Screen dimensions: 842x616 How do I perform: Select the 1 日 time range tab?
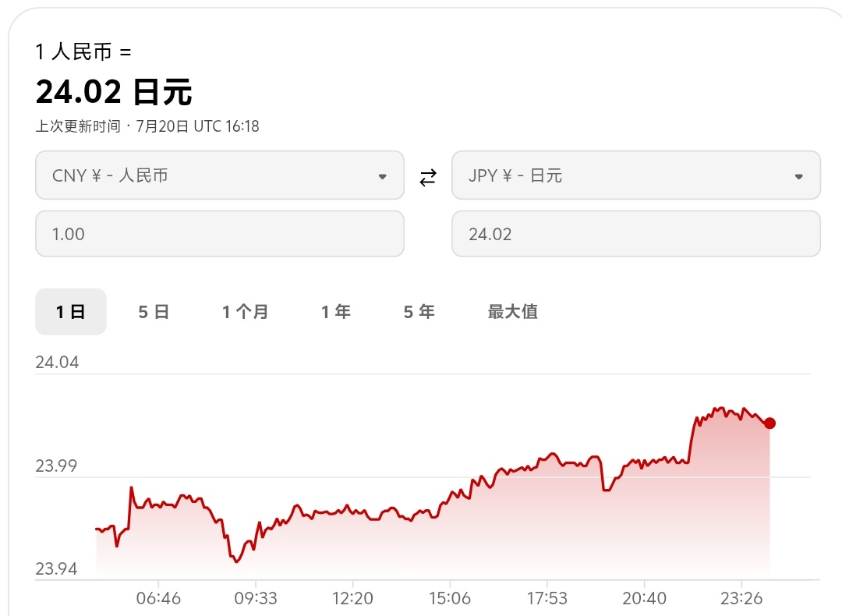[71, 311]
